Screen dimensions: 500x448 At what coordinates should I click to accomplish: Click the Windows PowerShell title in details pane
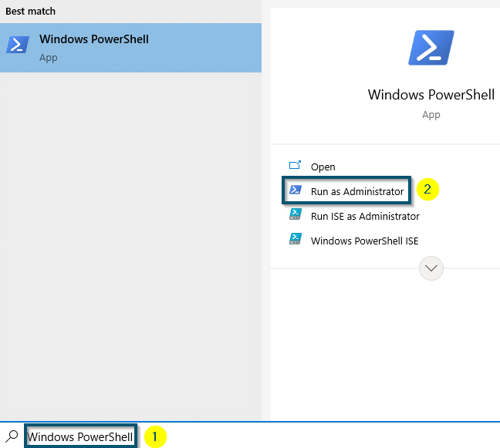431,95
